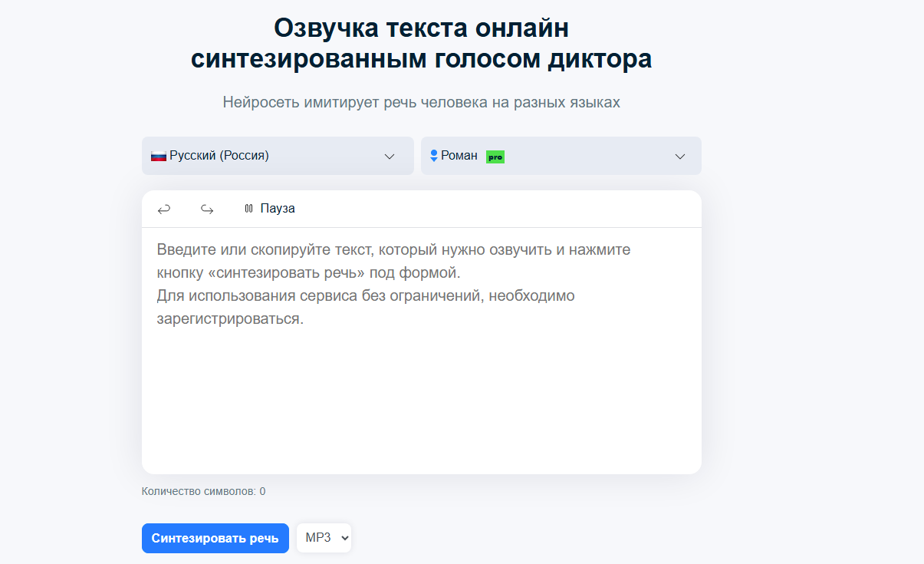Click the pause bars icon in editor toolbar
This screenshot has width=924, height=564.
click(248, 209)
